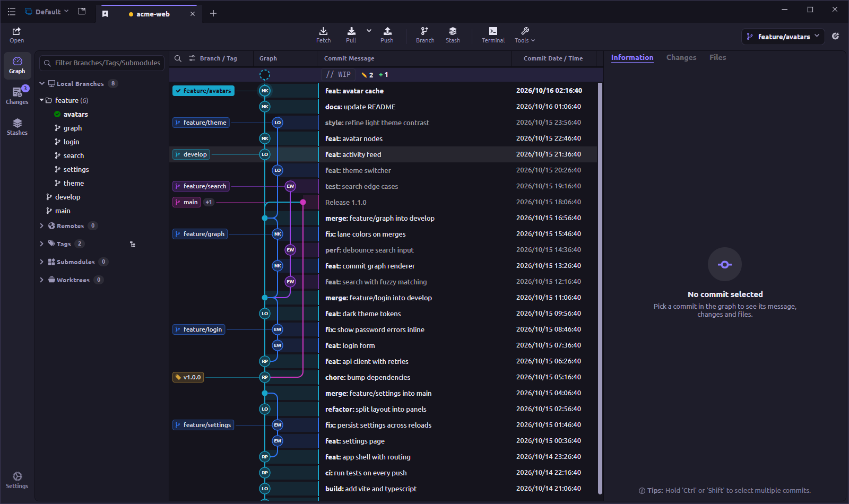Expand the Remotes section
The height and width of the screenshot is (504, 849).
pos(42,226)
